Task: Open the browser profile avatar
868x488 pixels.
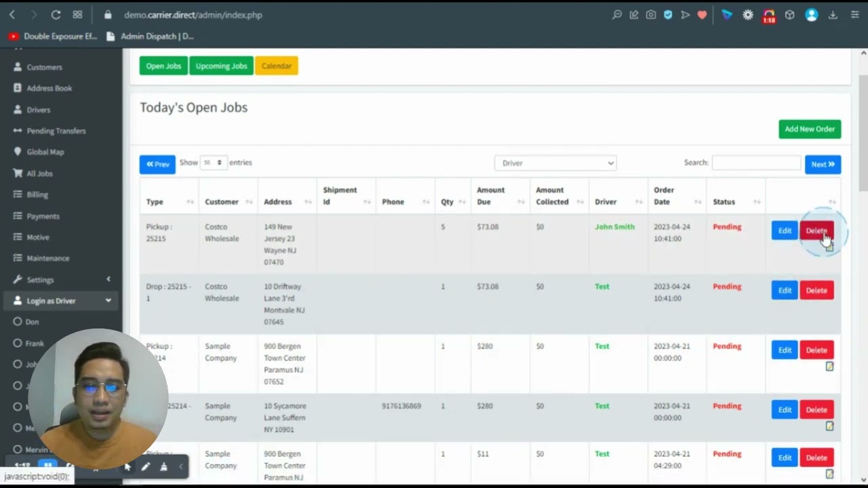Action: point(812,14)
